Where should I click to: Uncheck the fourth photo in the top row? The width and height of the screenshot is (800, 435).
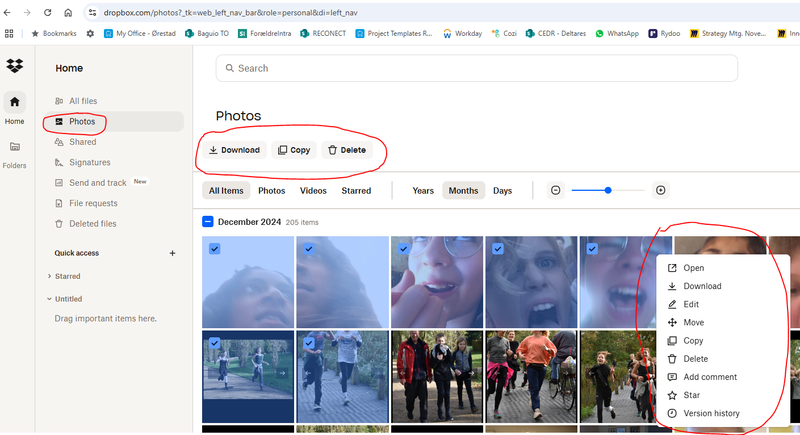click(498, 249)
